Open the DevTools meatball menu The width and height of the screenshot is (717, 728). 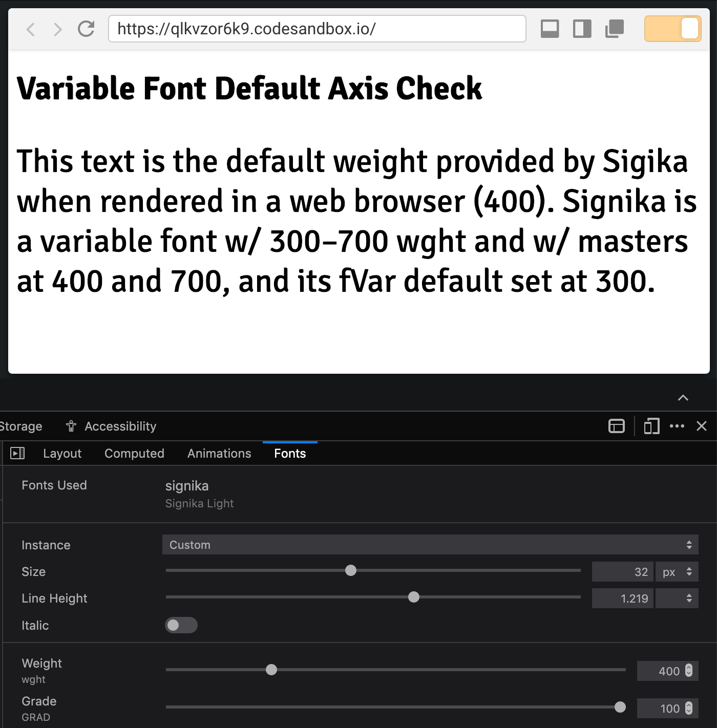click(678, 426)
